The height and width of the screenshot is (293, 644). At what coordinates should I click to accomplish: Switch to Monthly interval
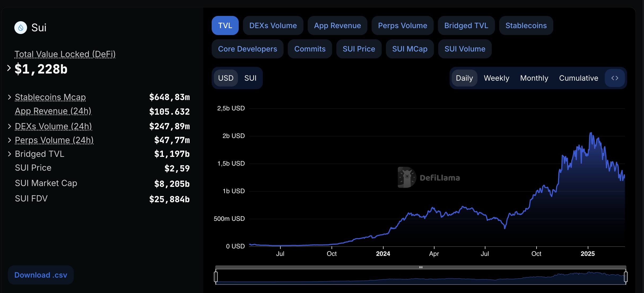coord(534,78)
